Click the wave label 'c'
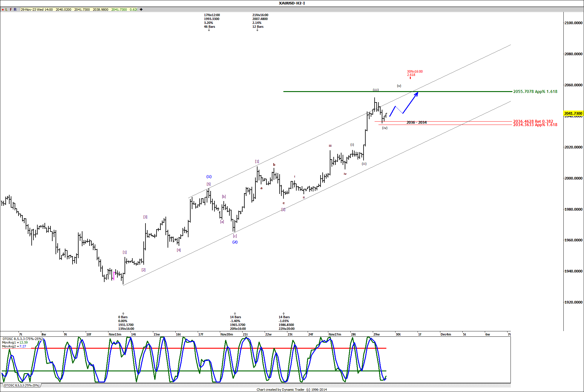The height and width of the screenshot is (392, 584). pyautogui.click(x=284, y=203)
